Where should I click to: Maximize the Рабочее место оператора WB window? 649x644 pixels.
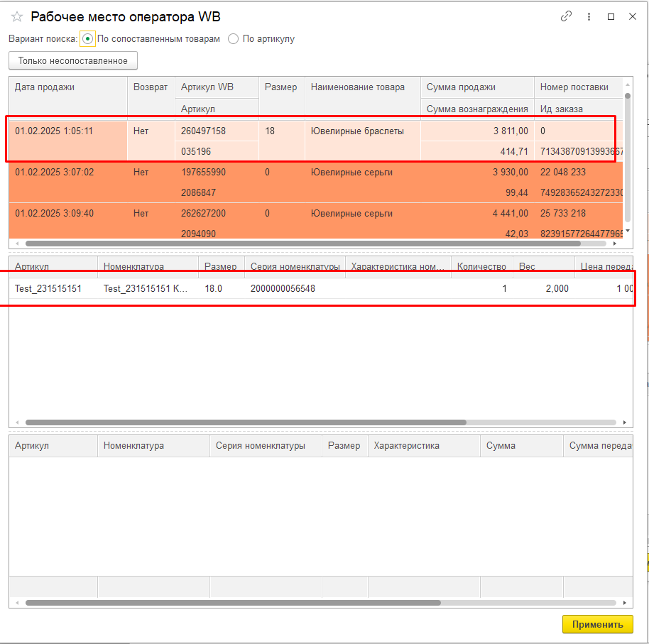[611, 16]
